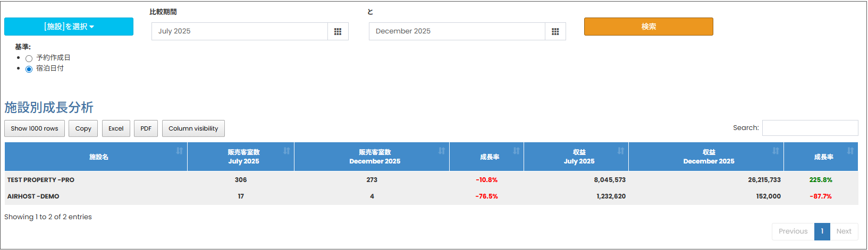Expand the Column visibility menu

[193, 128]
